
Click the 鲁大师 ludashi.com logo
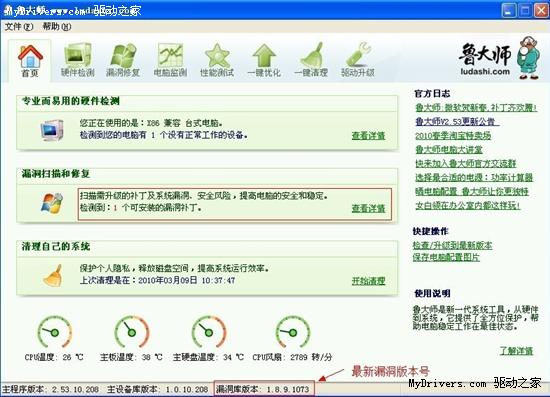pyautogui.click(x=499, y=58)
